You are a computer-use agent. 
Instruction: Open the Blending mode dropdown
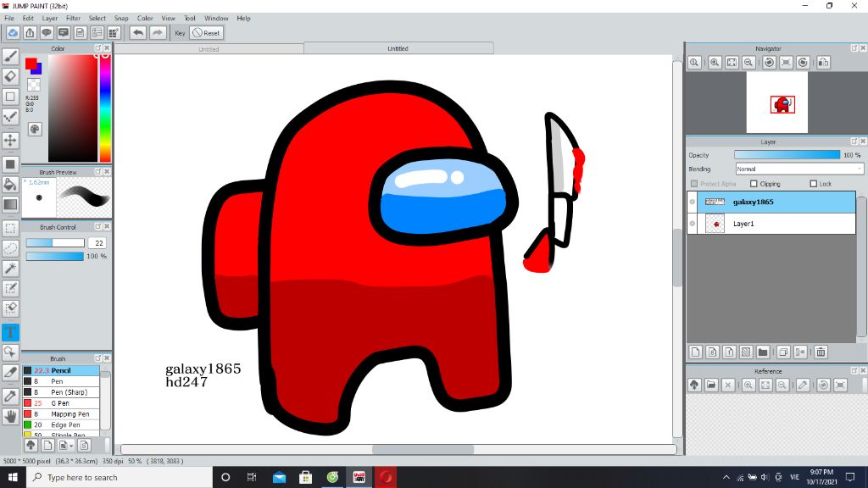point(799,169)
